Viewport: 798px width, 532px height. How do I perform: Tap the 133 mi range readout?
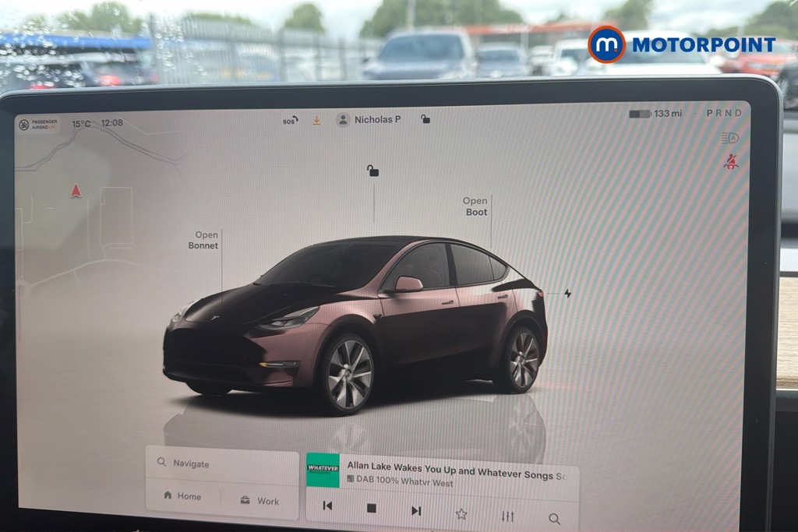668,114
